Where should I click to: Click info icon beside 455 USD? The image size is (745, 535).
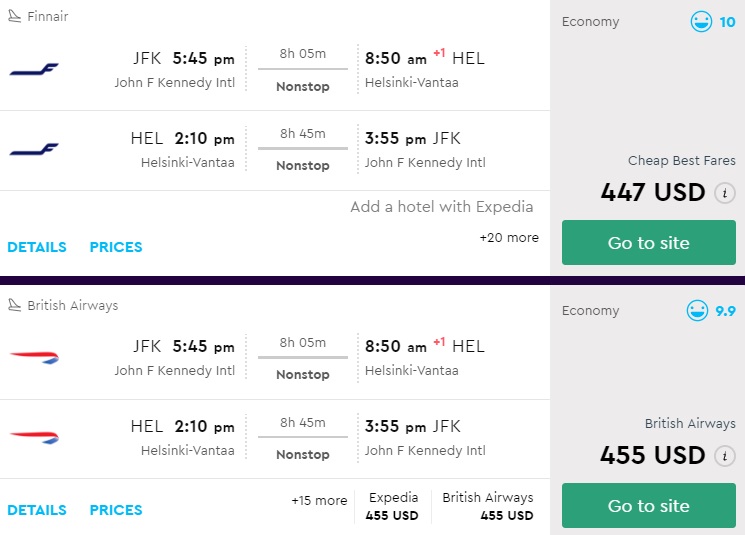pyautogui.click(x=725, y=456)
